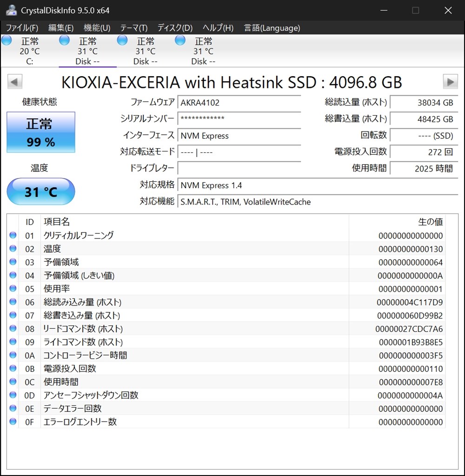
Task: Close the CrystalDiskInfo window
Action: pos(448,10)
